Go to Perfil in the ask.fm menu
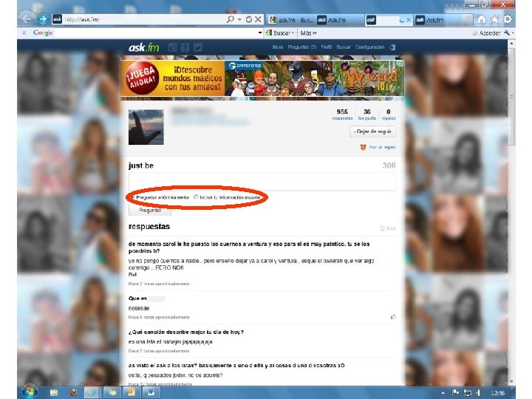The image size is (532, 399). coord(327,47)
